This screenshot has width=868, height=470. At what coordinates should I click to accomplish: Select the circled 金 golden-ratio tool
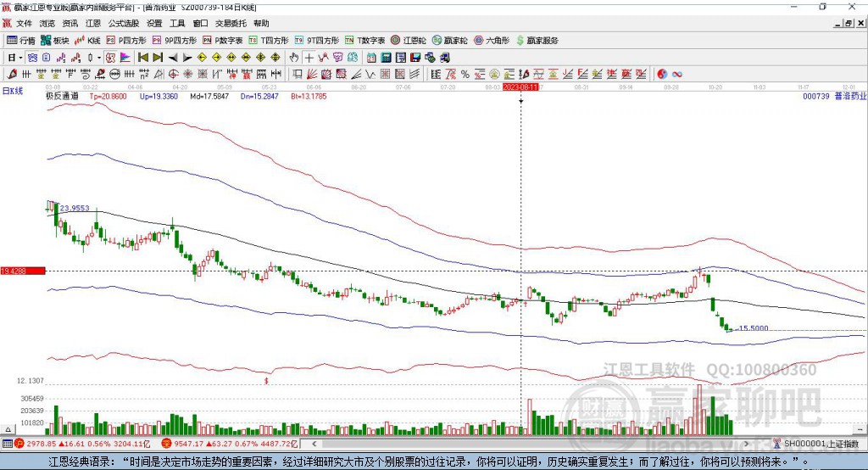pyautogui.click(x=494, y=75)
